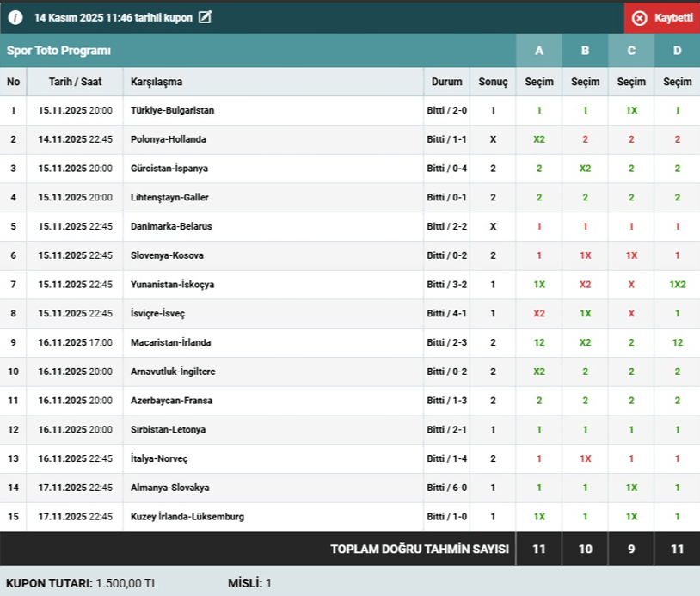
Task: Click the 'Kupon Tutarı' amount 1.500,00 TL
Action: pyautogui.click(x=139, y=583)
